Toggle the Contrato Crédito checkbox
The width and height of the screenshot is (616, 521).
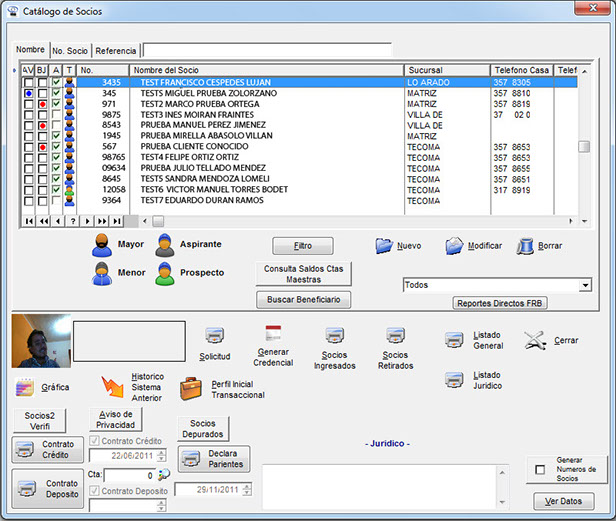[x=95, y=441]
